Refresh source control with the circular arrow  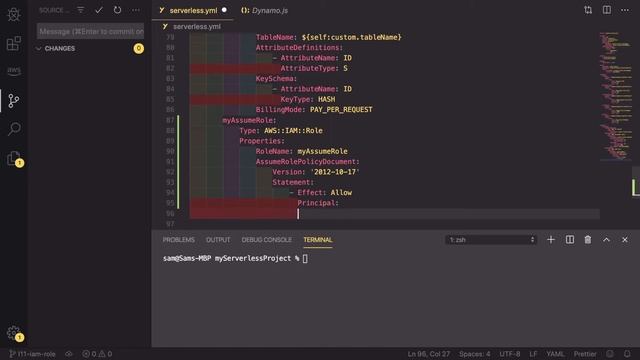pyautogui.click(x=117, y=10)
